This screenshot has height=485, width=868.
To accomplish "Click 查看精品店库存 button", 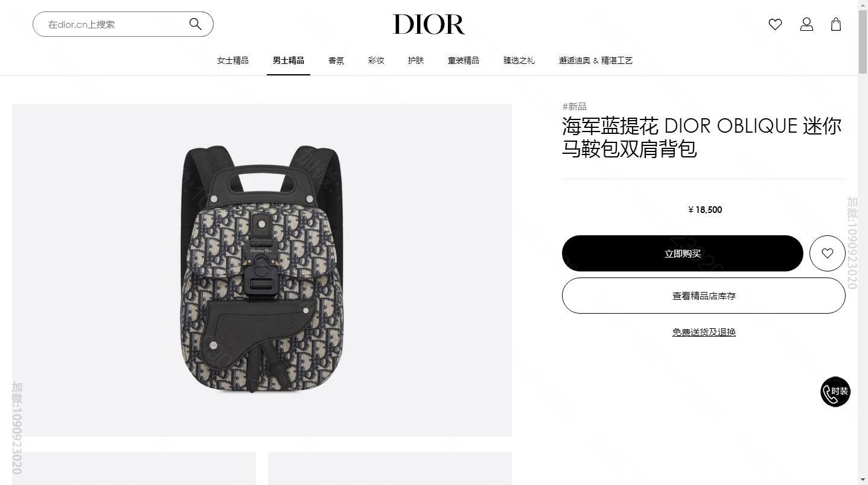I will coord(704,296).
